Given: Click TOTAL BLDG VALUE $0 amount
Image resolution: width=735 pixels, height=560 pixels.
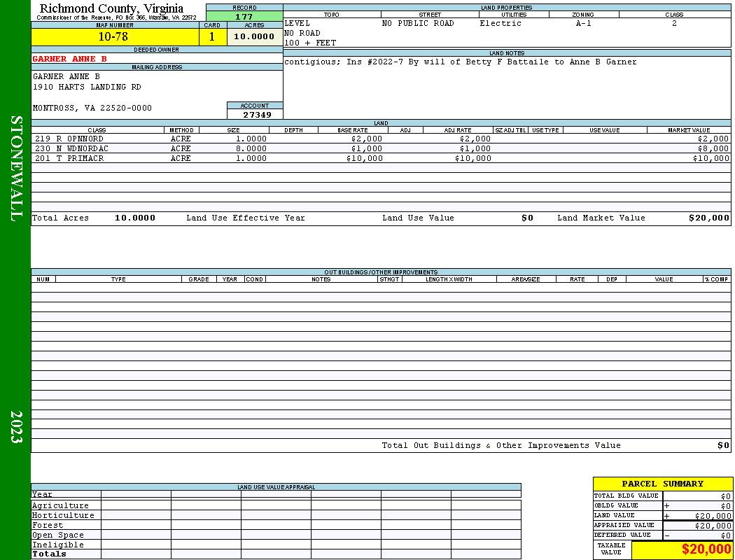Looking at the screenshot, I should click(726, 496).
